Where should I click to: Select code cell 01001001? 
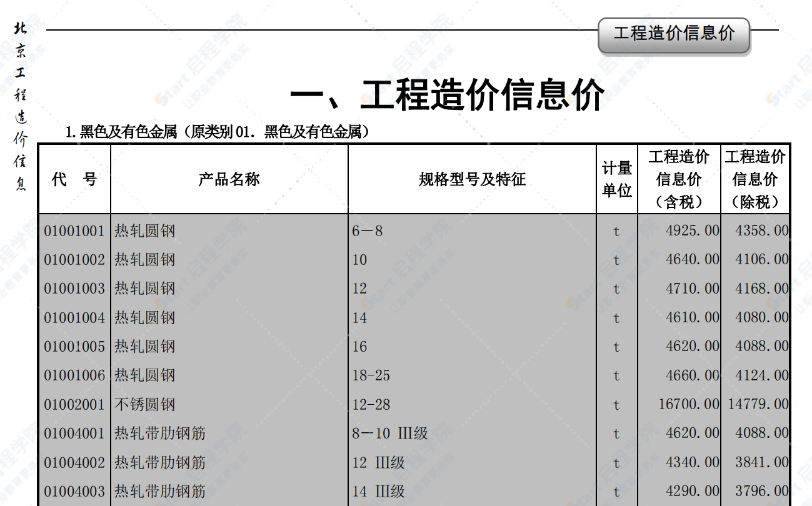pos(74,231)
